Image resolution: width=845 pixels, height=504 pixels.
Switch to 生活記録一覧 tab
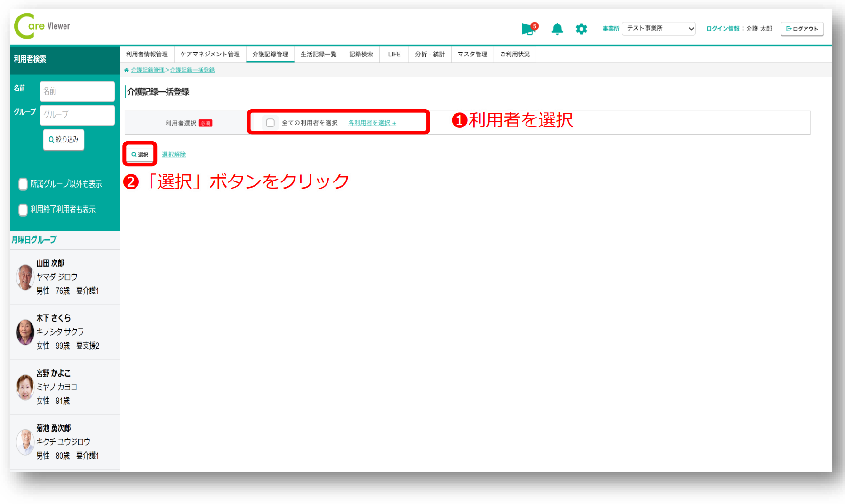[319, 54]
